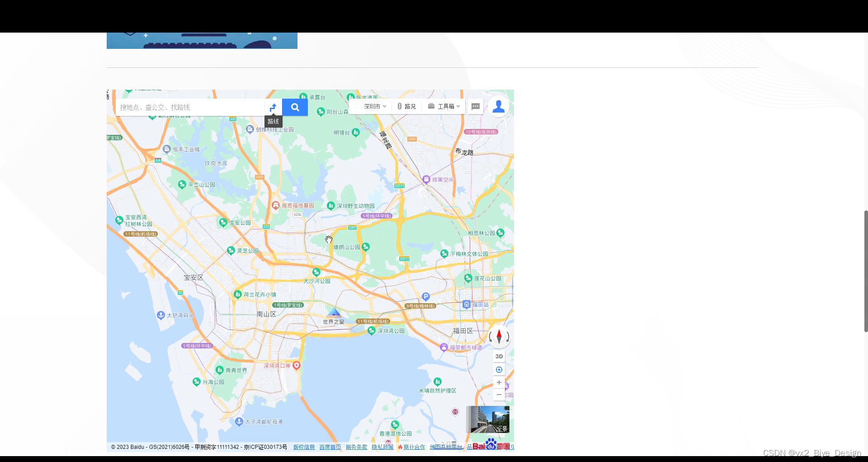Click the 铁岗水库 reservoir label
This screenshot has height=462, width=868.
click(x=216, y=163)
